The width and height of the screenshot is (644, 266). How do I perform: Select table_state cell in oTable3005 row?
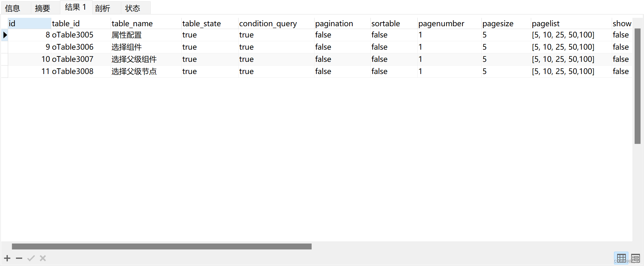click(210, 35)
